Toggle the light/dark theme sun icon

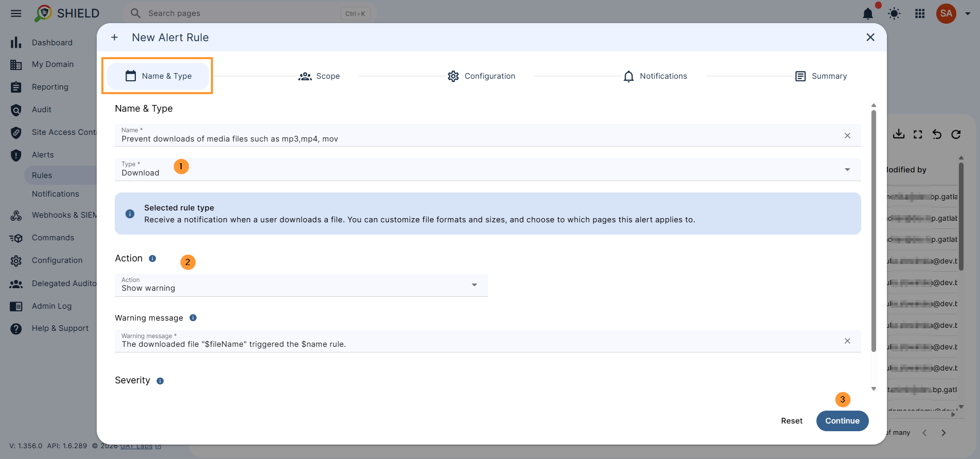(x=894, y=13)
